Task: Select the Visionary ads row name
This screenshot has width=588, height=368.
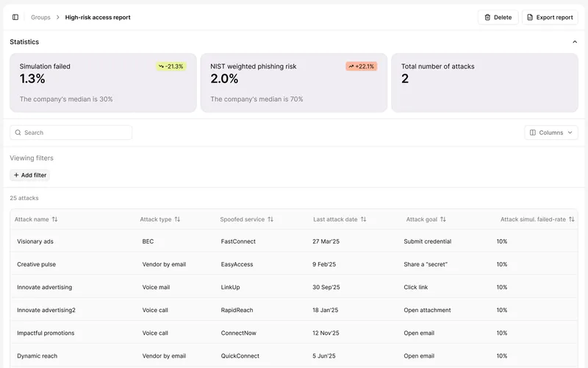Action: click(x=35, y=241)
